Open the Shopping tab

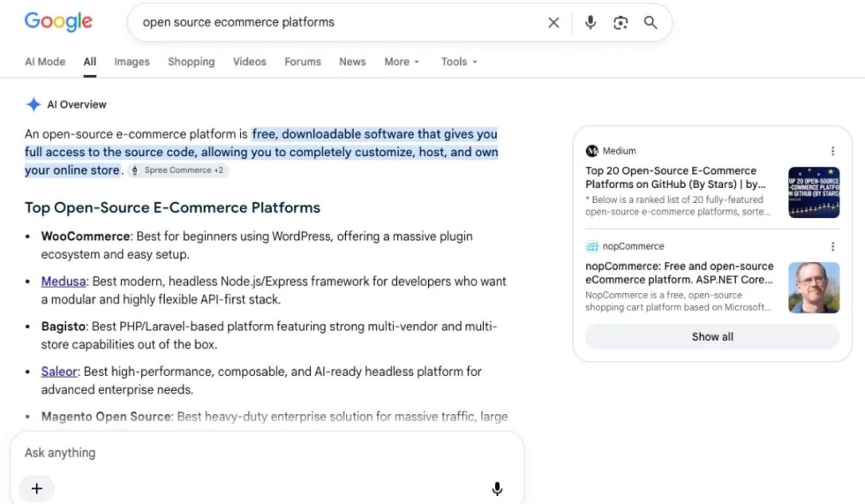point(192,62)
